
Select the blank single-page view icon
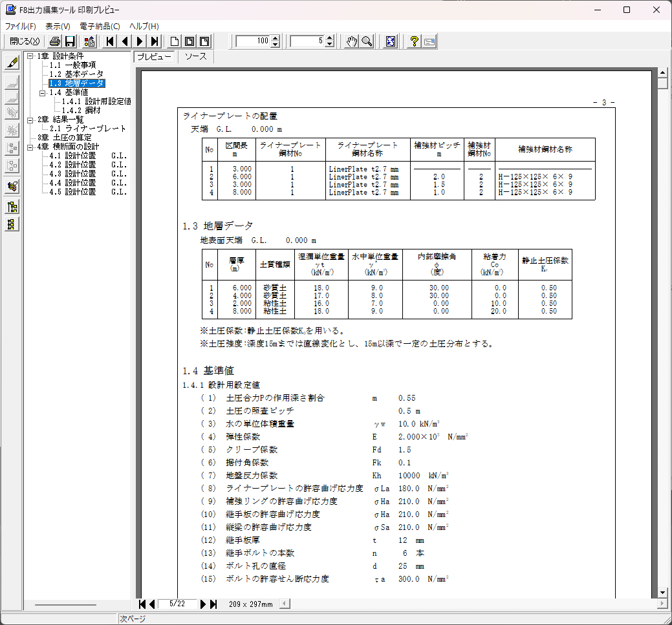click(175, 41)
